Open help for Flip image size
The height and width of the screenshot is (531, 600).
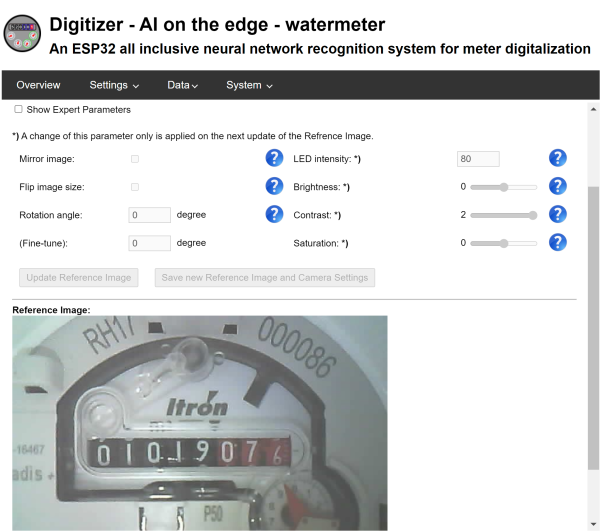tap(274, 186)
